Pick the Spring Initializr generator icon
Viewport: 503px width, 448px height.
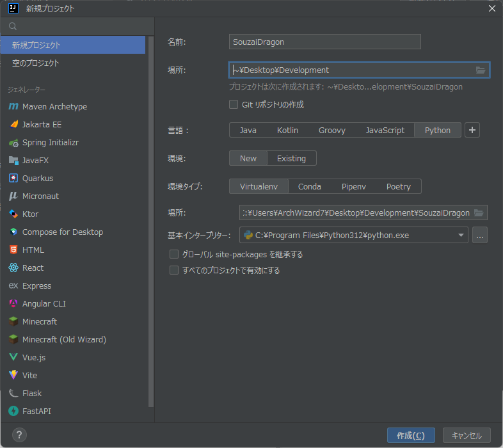pyautogui.click(x=13, y=143)
